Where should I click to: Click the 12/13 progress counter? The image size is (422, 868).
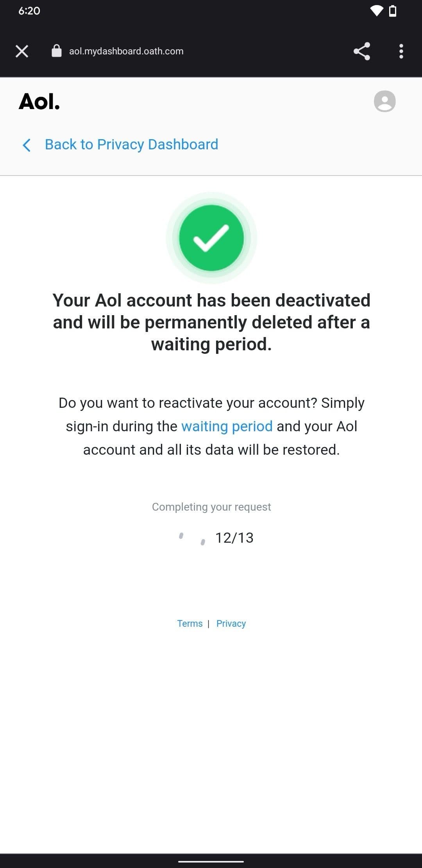[234, 538]
